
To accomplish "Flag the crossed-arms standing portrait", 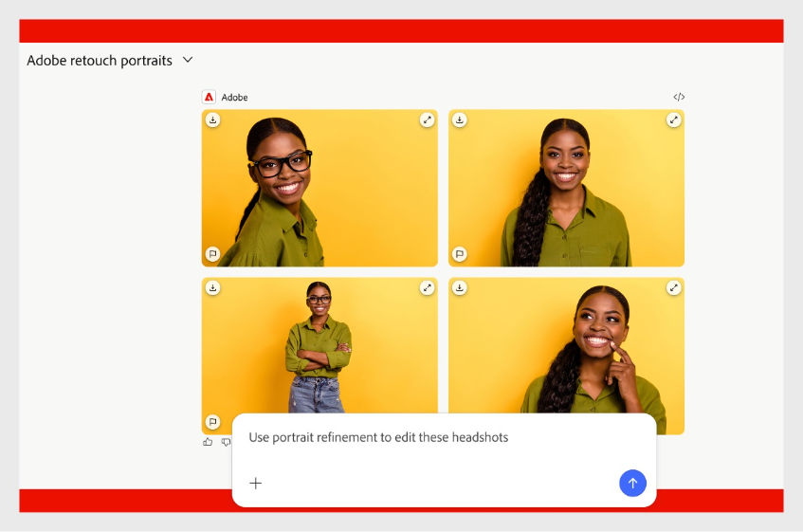I will pyautogui.click(x=213, y=421).
